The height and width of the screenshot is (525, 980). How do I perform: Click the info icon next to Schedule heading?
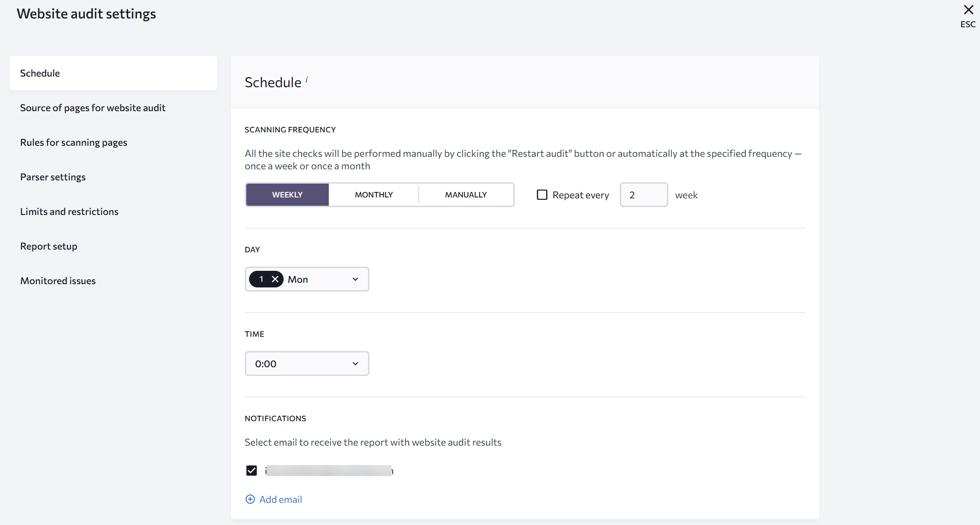point(307,80)
